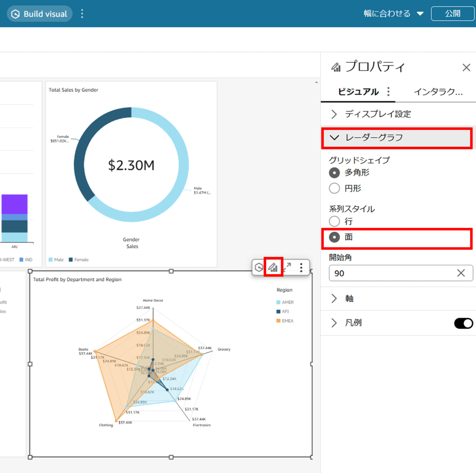Open the ビジュアル tab options menu

coord(388,92)
